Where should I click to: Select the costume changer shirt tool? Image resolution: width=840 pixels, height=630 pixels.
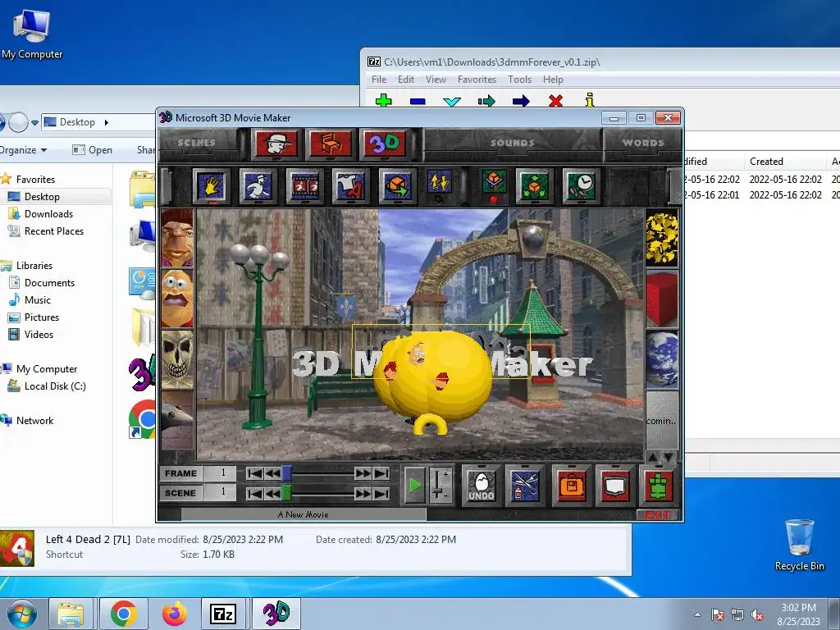click(x=350, y=186)
